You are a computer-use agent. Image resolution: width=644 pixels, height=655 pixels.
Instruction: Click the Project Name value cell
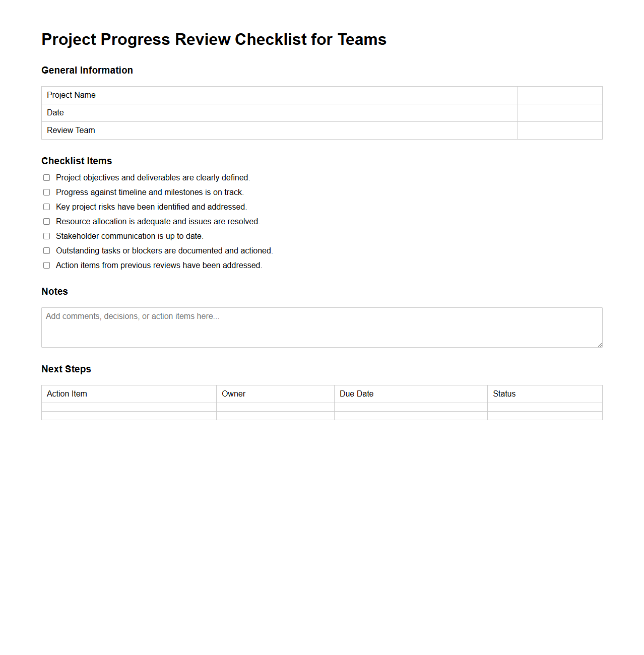tap(559, 95)
